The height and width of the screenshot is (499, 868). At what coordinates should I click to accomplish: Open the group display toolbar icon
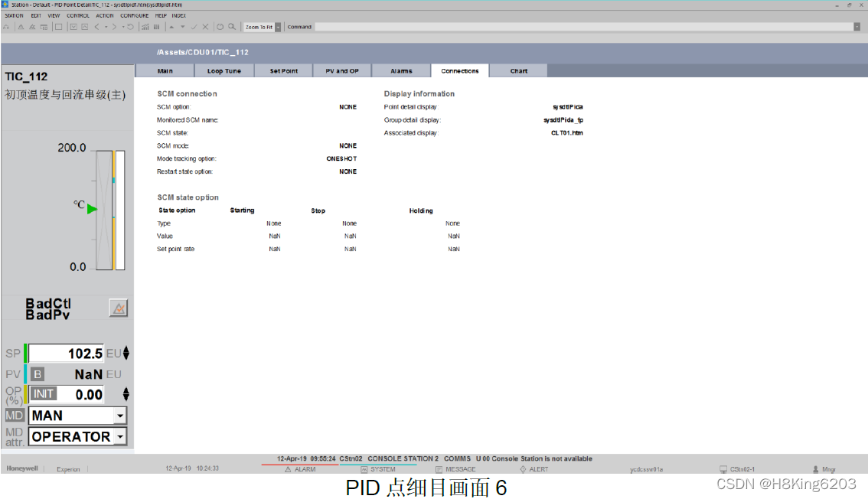[x=157, y=27]
